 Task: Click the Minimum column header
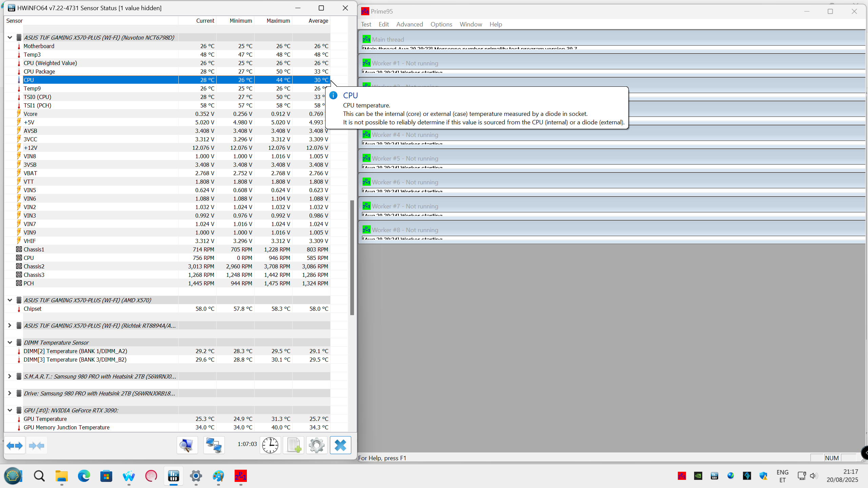tap(235, 21)
